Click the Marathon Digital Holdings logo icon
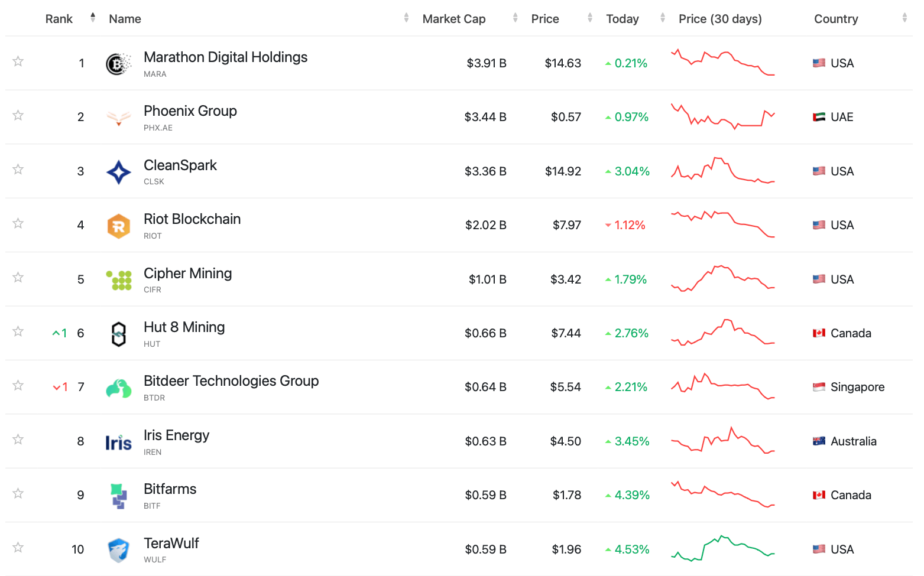924x576 pixels. coord(118,64)
